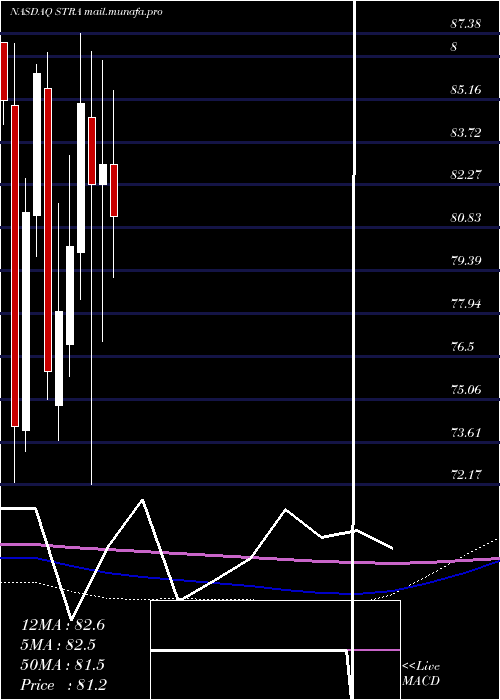Select the 82.27 price axis label
Screen dimensions: 500x700
click(466, 175)
